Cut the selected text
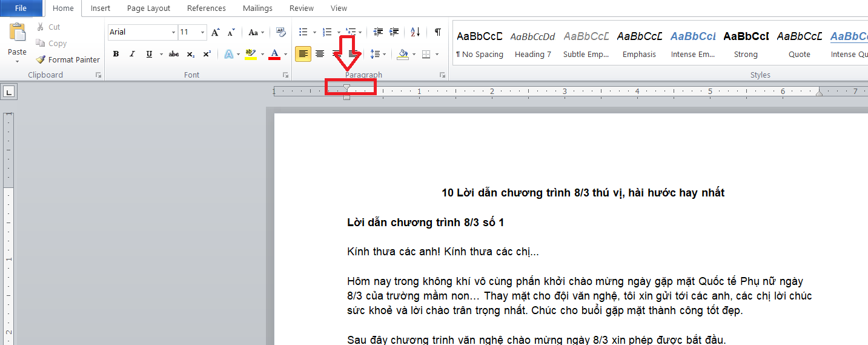This screenshot has width=868, height=345. click(48, 27)
